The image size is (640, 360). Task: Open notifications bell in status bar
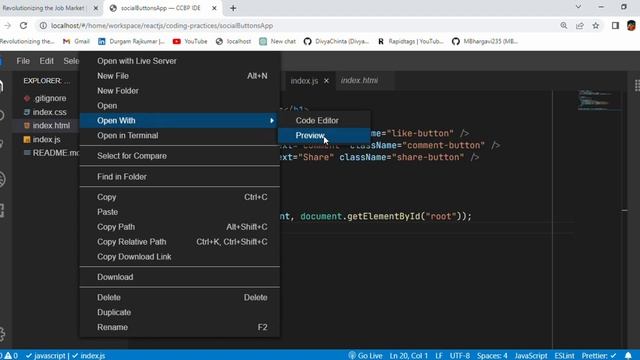click(628, 356)
